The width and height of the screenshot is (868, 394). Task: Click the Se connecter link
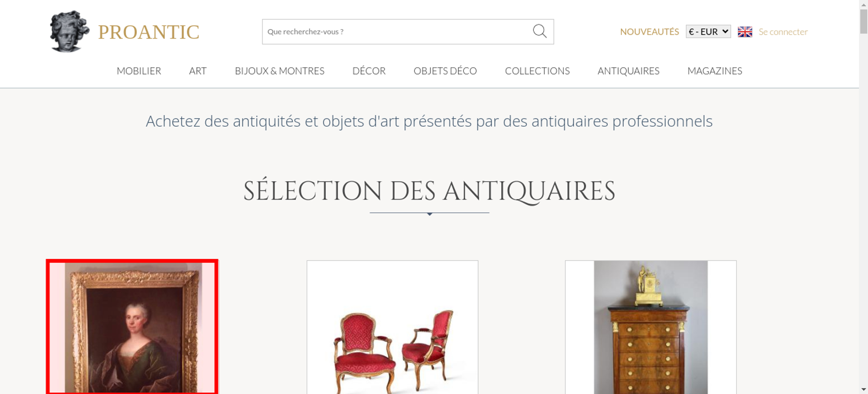[783, 32]
